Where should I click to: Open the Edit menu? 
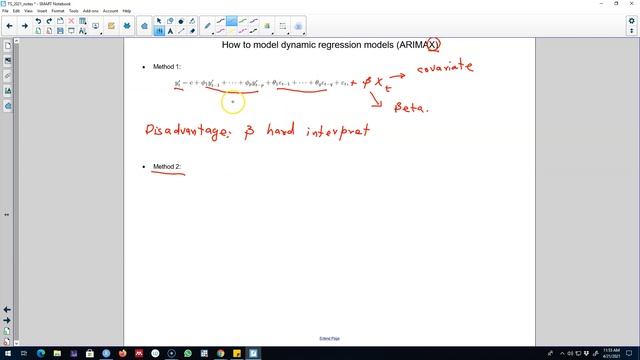tap(16, 11)
